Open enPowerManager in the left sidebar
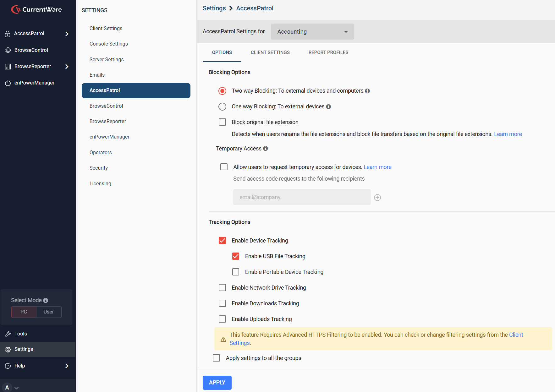This screenshot has width=555, height=392. tap(38, 83)
